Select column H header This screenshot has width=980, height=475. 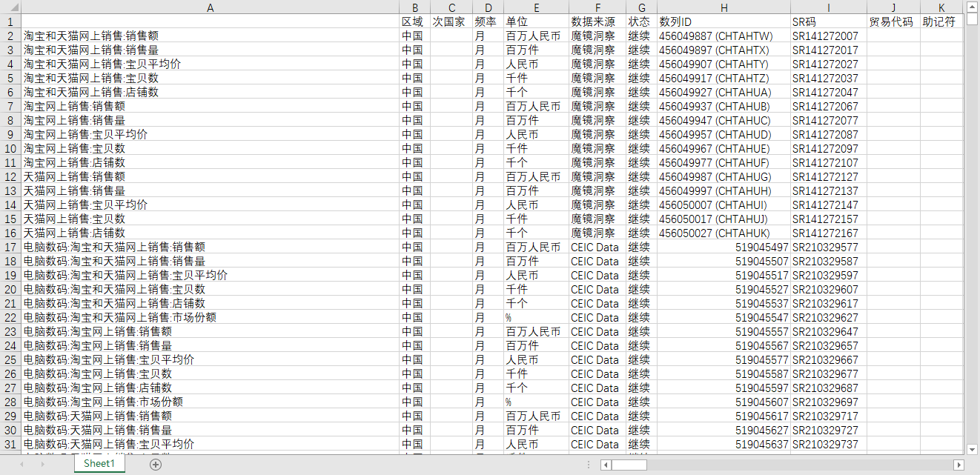[x=724, y=7]
